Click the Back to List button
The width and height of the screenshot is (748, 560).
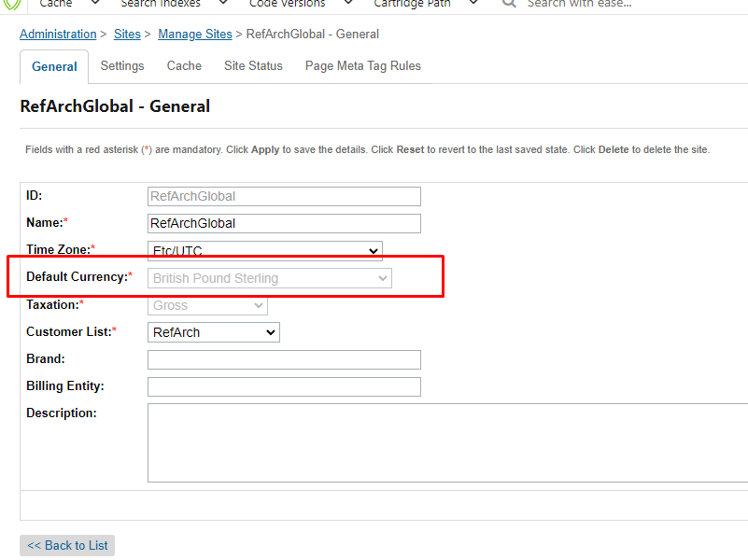[x=67, y=546]
